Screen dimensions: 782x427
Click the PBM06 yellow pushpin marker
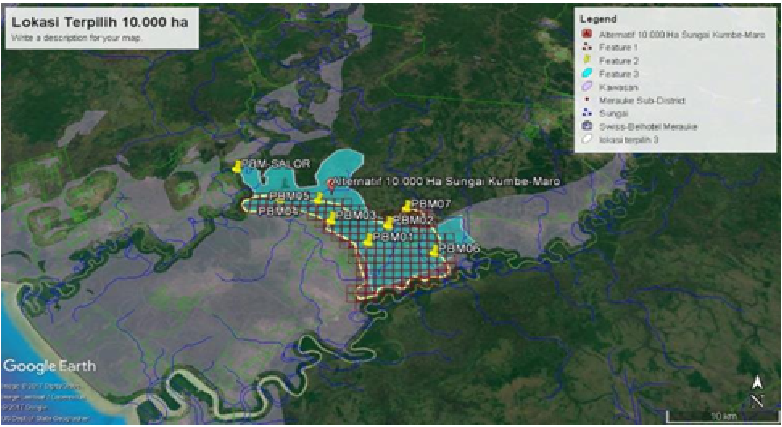point(434,251)
